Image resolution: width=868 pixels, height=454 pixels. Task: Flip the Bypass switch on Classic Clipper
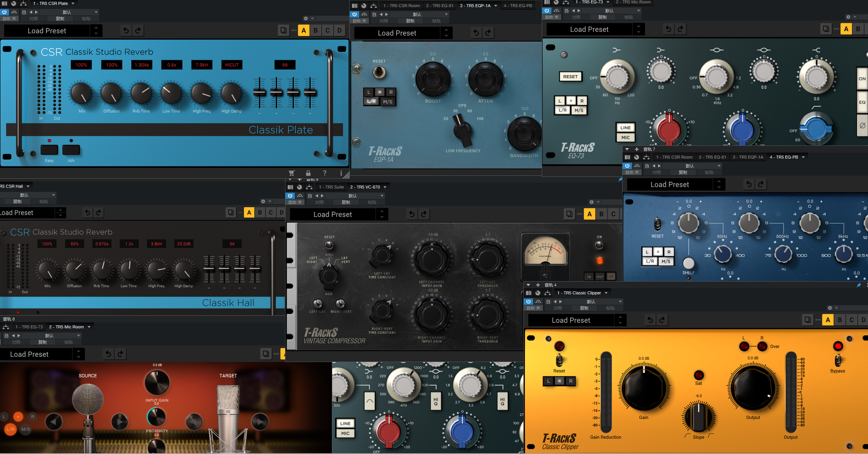click(x=838, y=360)
